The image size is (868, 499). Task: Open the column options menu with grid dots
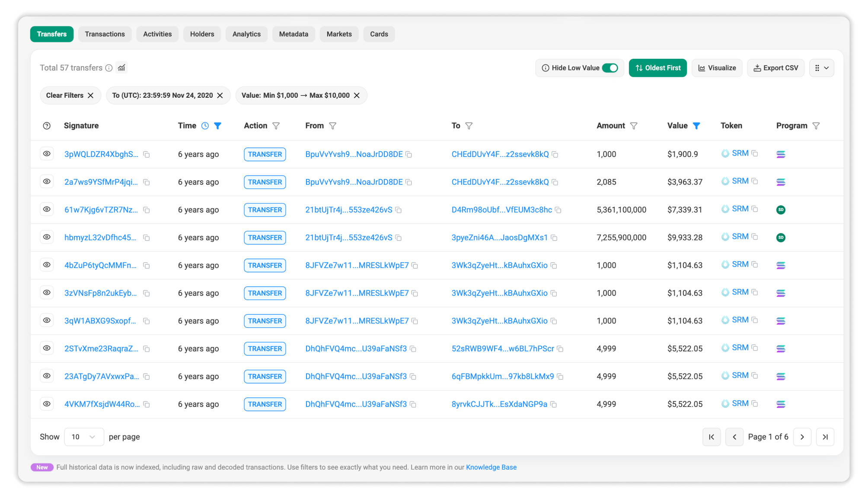[822, 68]
